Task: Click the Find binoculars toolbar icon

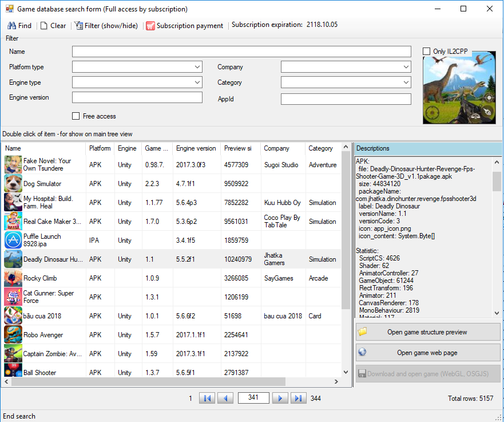Action: (x=11, y=26)
